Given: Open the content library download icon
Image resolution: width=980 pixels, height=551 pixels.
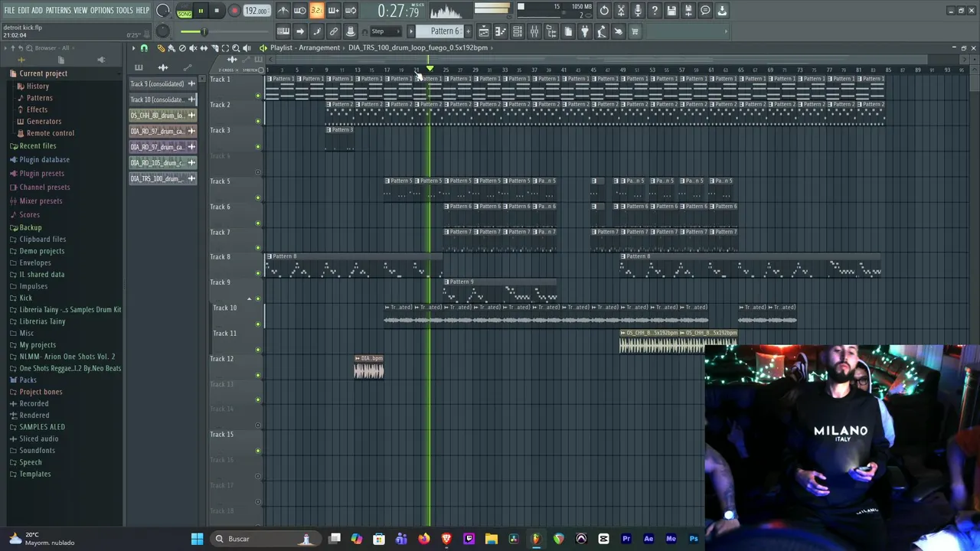Looking at the screenshot, I should coord(722,11).
